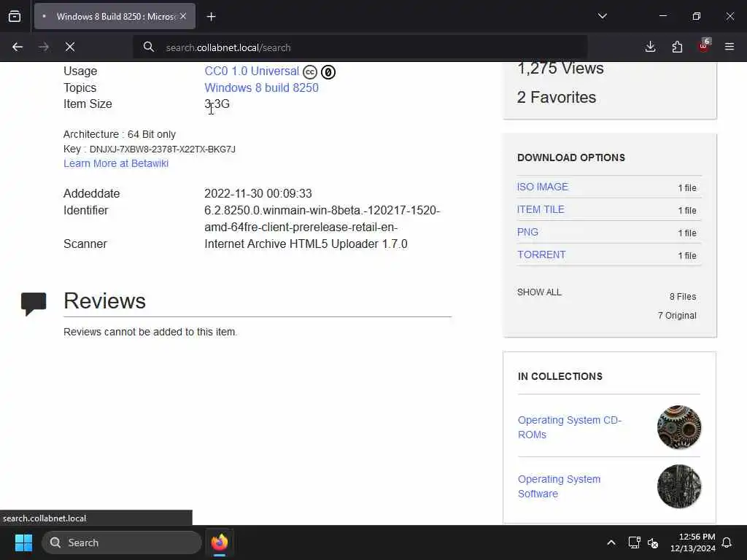Click the '2 Favorites' stat text
Screen dimensions: 747x560
click(557, 97)
